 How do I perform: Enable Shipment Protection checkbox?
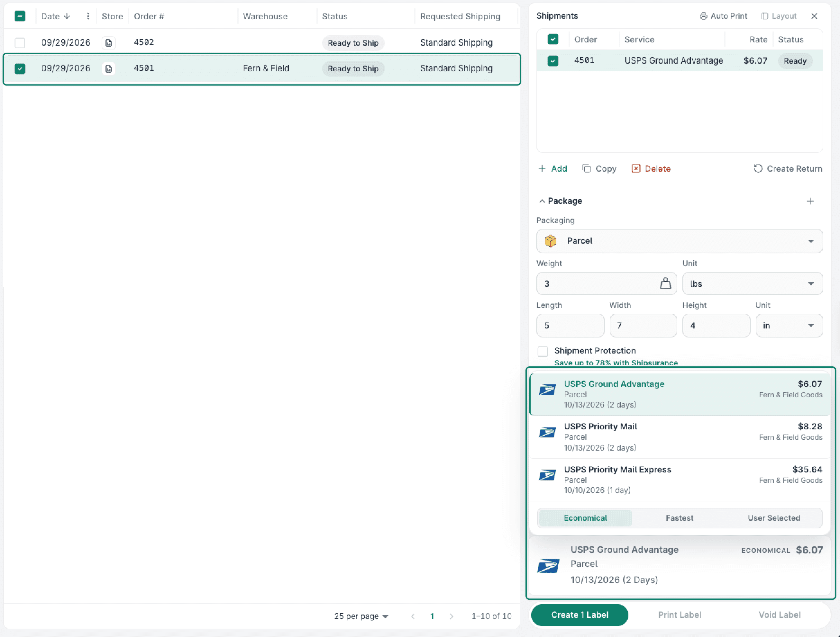coord(543,351)
